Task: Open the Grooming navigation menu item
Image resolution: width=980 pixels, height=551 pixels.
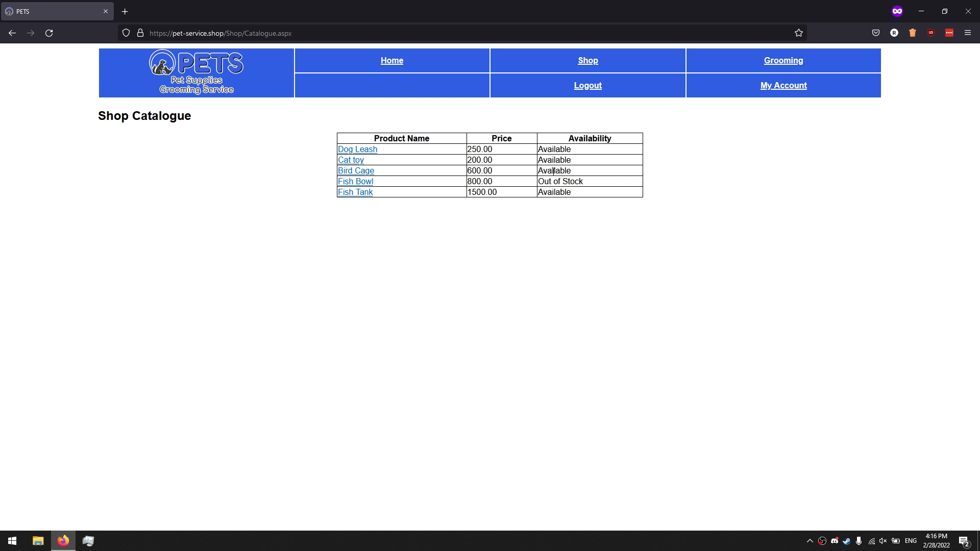Action: [x=783, y=60]
